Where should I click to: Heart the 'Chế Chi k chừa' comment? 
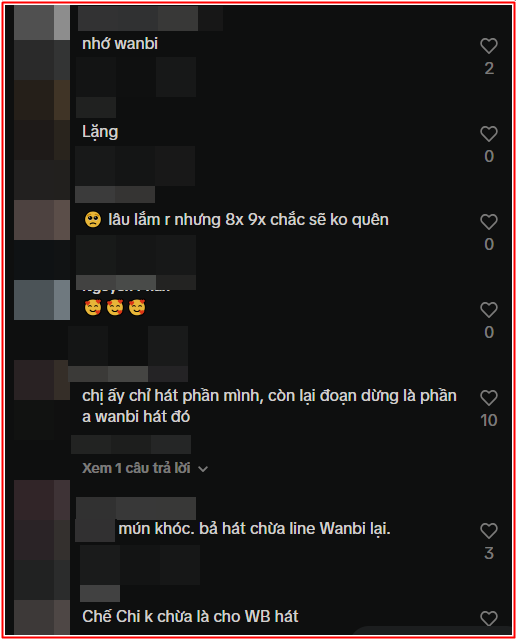(x=488, y=619)
